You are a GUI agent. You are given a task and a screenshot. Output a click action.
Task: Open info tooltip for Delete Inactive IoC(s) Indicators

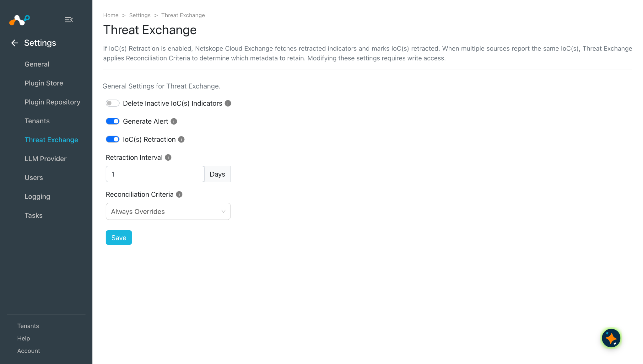click(228, 103)
